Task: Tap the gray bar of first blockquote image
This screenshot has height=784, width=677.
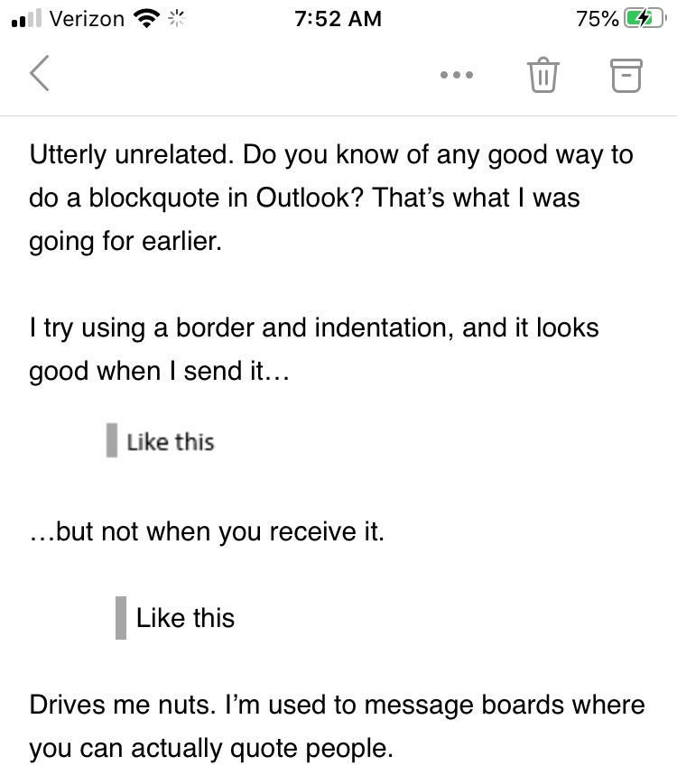Action: tap(112, 440)
